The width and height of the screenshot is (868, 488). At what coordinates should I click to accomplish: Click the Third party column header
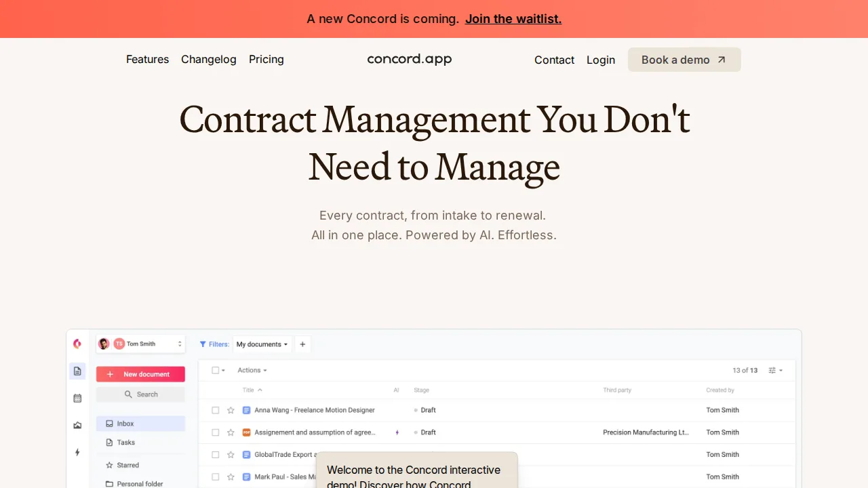pyautogui.click(x=617, y=390)
